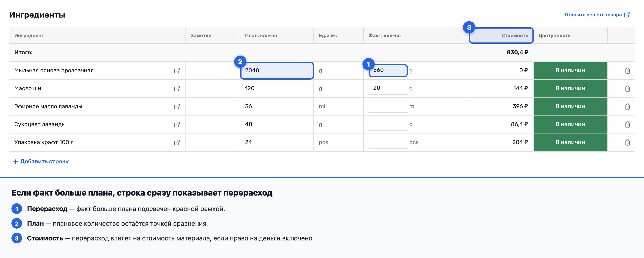Click planned quantity 2040 cell
The image size is (644, 258).
tap(277, 71)
